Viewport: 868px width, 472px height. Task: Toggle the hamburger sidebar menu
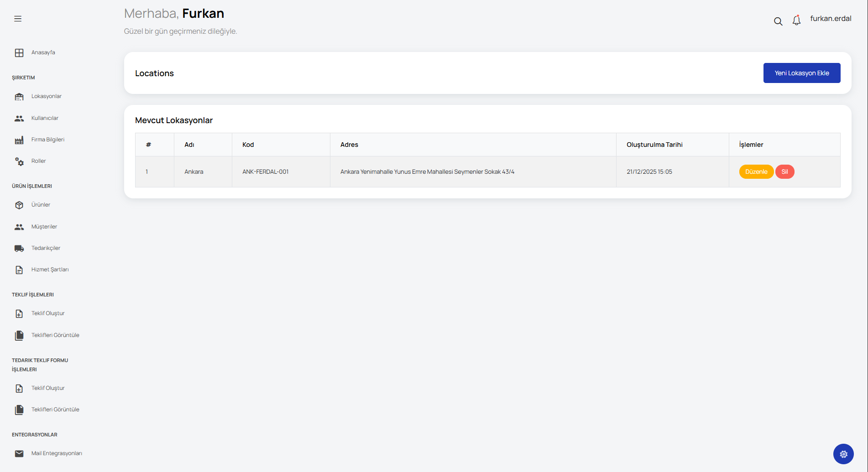[x=18, y=19]
